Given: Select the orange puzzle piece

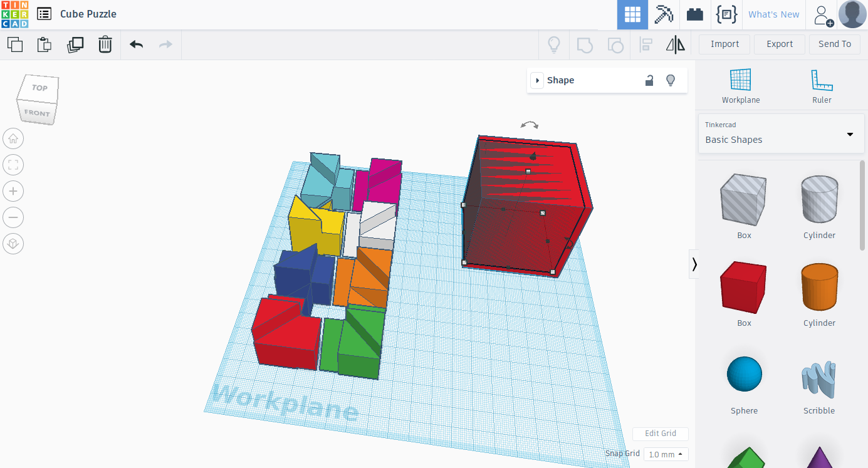Looking at the screenshot, I should 363,279.
